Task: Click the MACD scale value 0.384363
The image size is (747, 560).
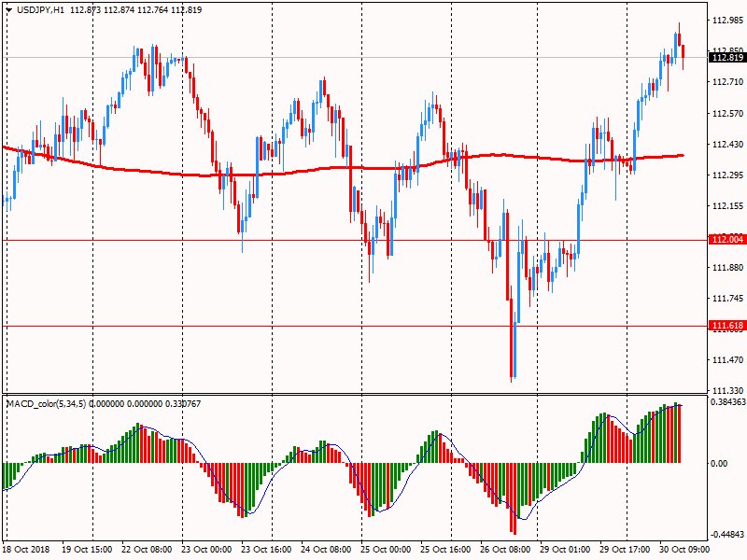Action: click(728, 402)
